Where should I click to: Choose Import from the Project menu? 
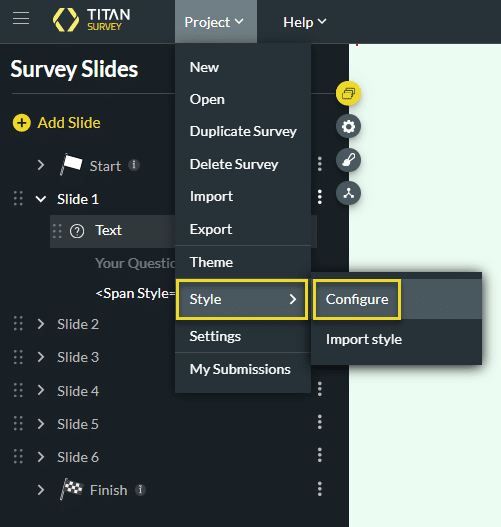pyautogui.click(x=243, y=196)
